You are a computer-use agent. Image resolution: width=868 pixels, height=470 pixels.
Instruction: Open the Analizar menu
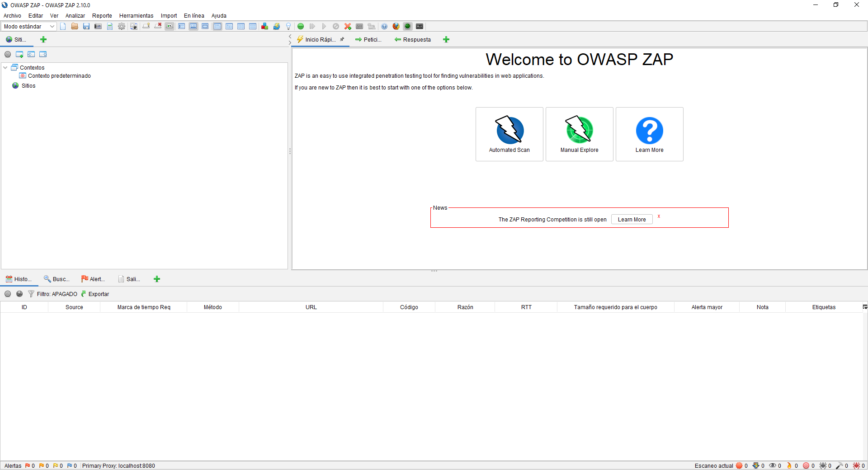[75, 16]
